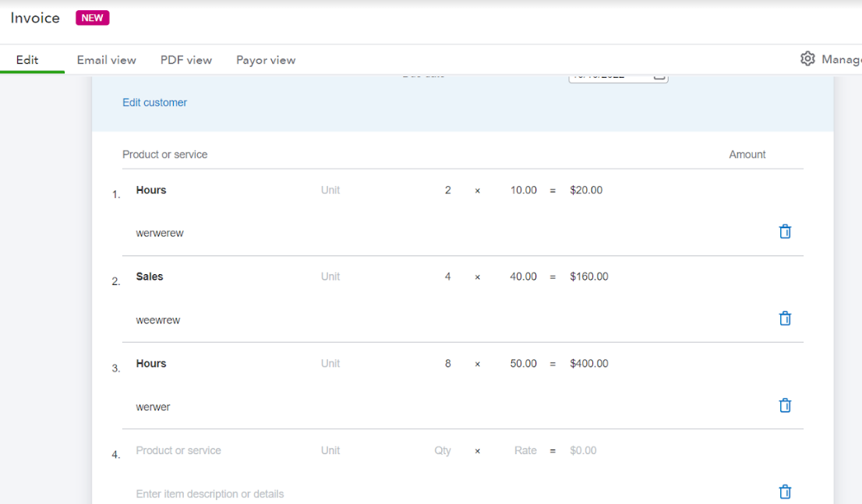862x504 pixels.
Task: Click amount $0.00 on line 4
Action: tap(583, 450)
